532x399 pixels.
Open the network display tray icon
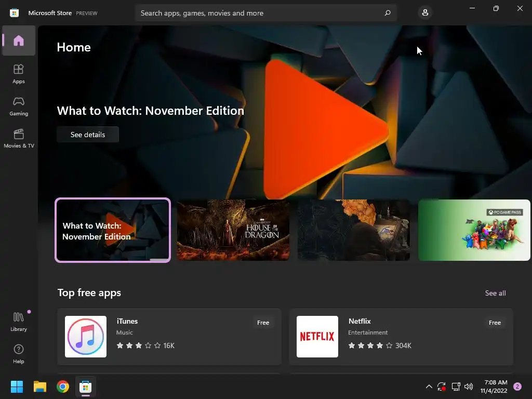[456, 387]
